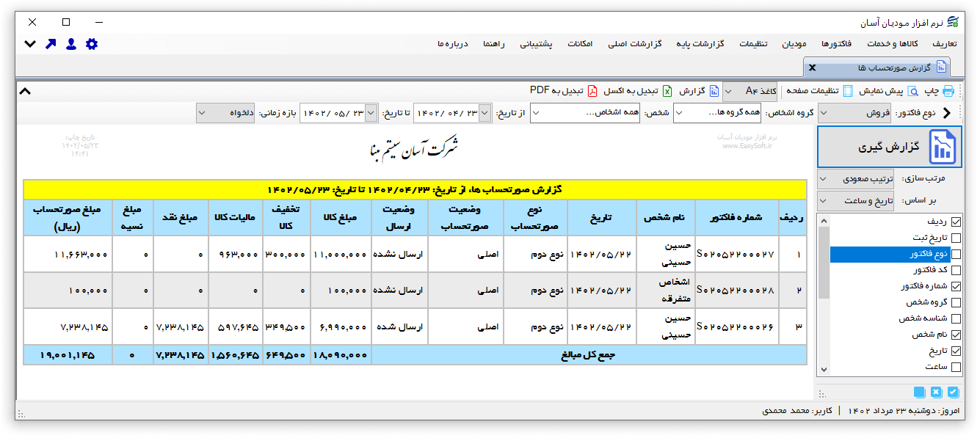The height and width of the screenshot is (438, 980).
Task: Click the نرم افزار مودیان آسان app logo
Action: point(954,21)
